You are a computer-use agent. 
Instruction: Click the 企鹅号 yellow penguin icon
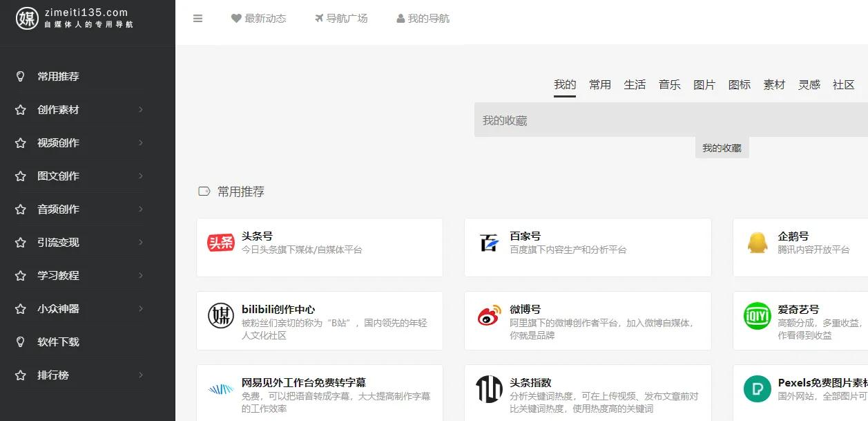click(758, 243)
